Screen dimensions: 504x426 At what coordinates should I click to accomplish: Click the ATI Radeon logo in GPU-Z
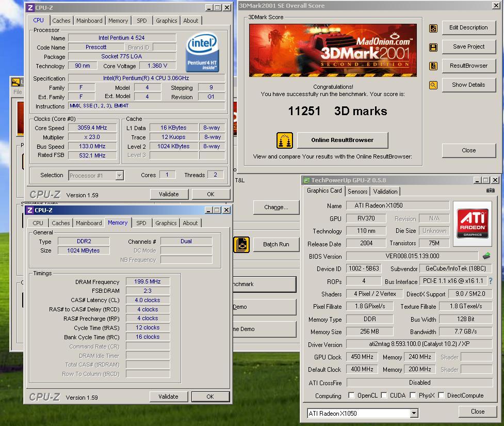click(473, 224)
